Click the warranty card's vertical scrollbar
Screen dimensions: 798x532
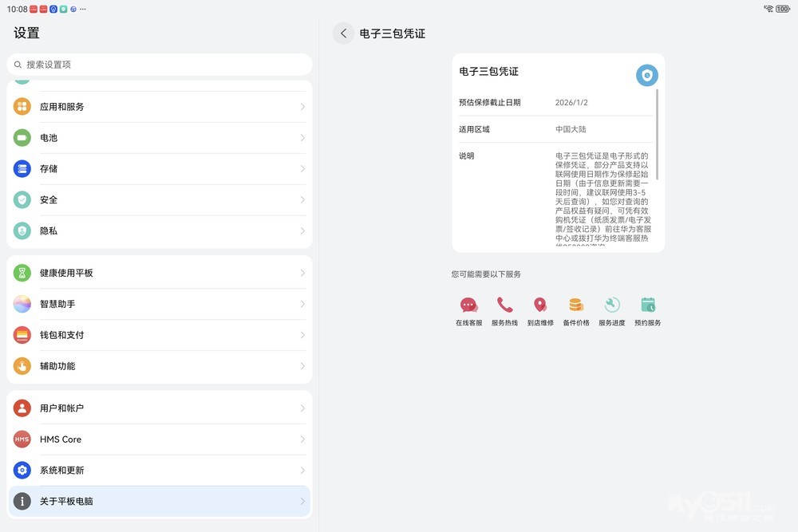[x=658, y=134]
